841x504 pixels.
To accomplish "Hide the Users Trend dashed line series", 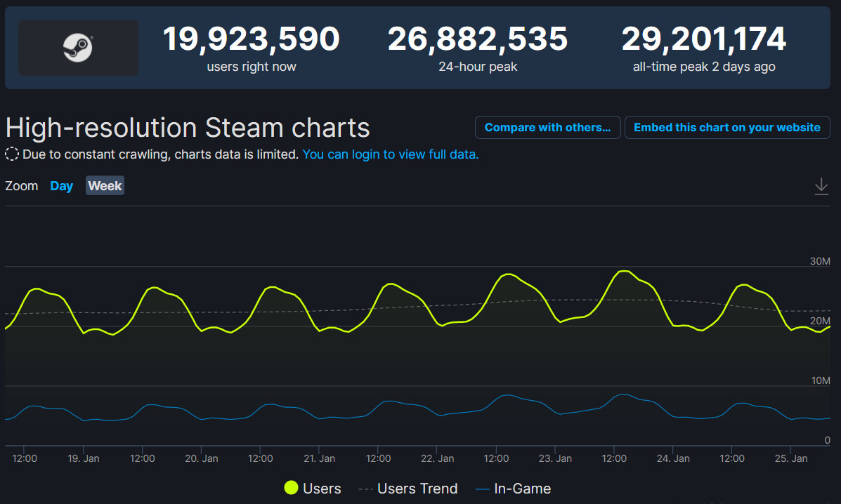I will tap(408, 489).
